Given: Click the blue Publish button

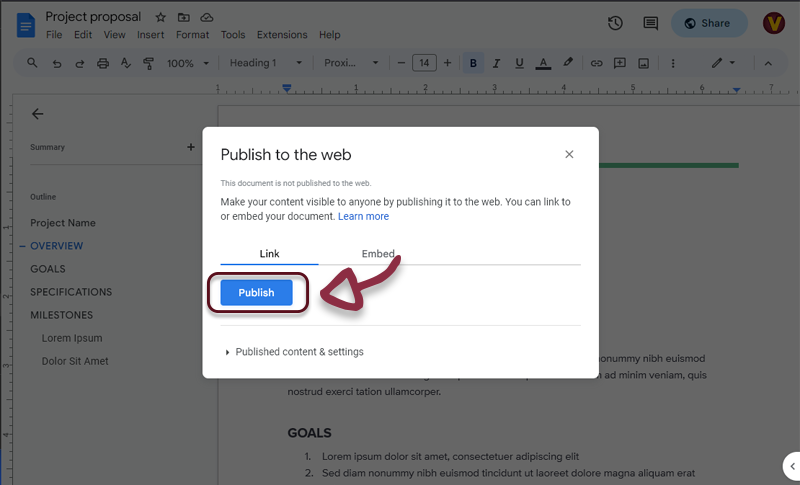Looking at the screenshot, I should click(256, 293).
